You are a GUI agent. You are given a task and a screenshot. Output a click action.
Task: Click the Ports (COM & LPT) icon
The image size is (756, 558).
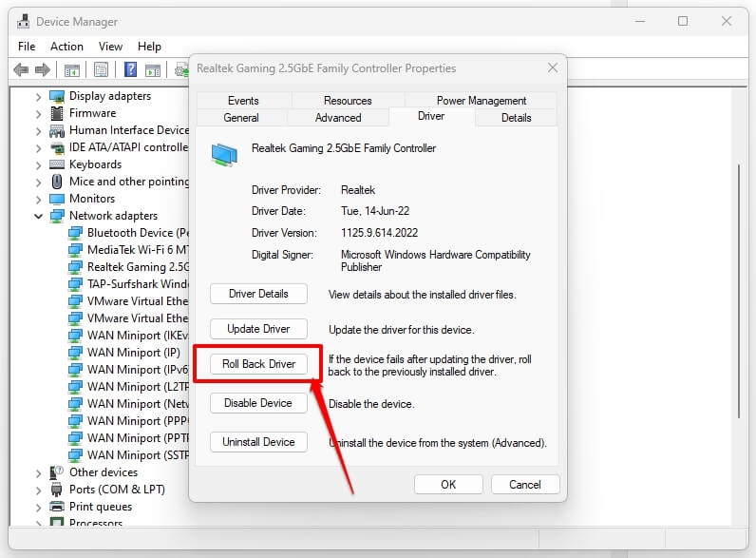point(57,490)
